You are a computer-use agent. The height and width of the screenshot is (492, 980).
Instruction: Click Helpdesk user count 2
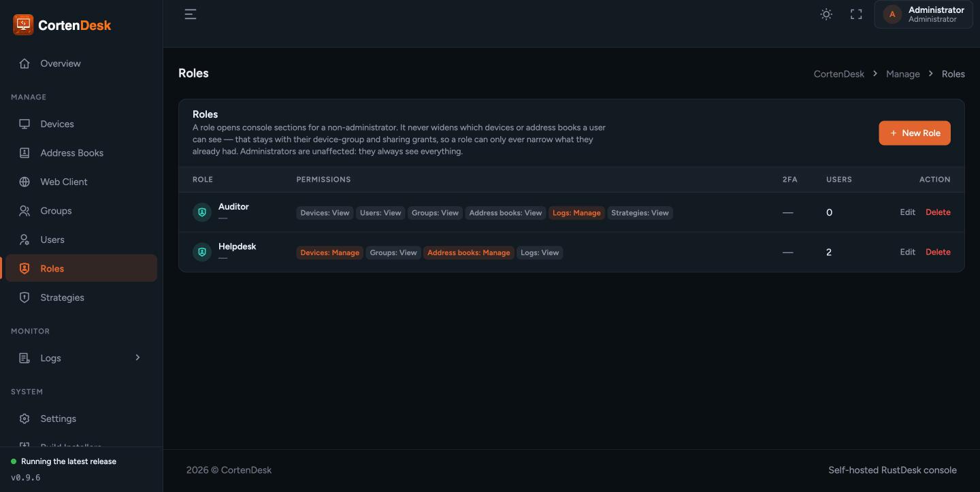[829, 252]
